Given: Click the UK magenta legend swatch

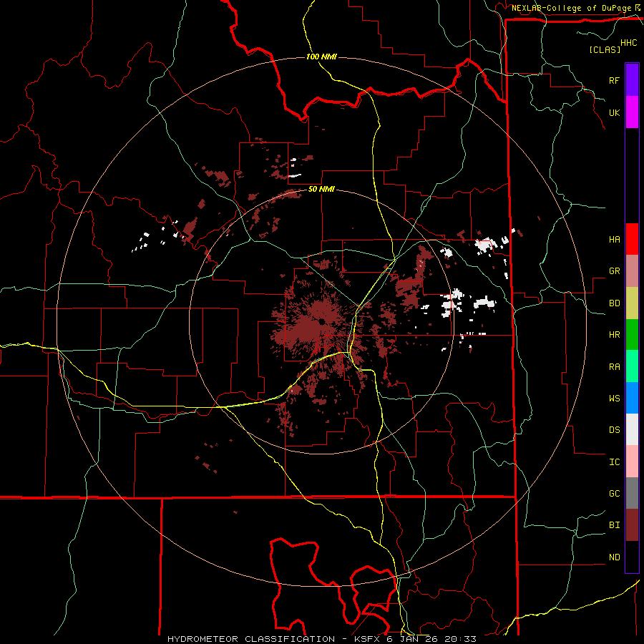Looking at the screenshot, I should (632, 112).
